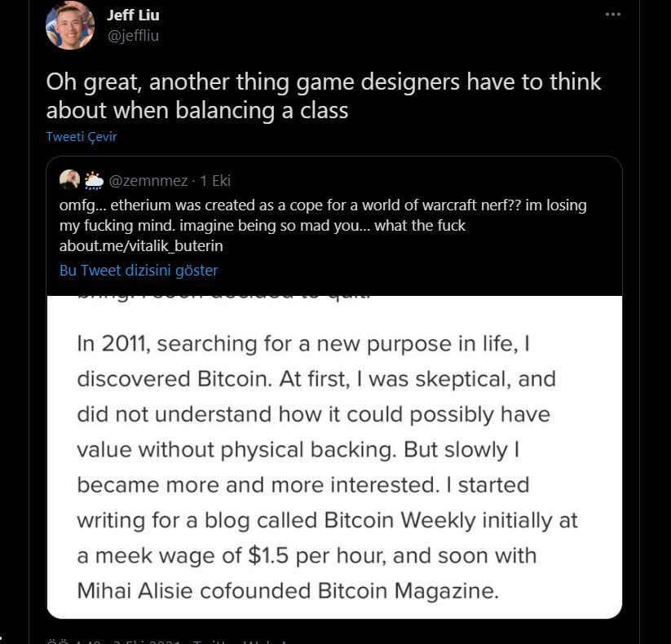The image size is (671, 644).
Task: Click Jeff Liu's main tweet text
Action: (324, 96)
